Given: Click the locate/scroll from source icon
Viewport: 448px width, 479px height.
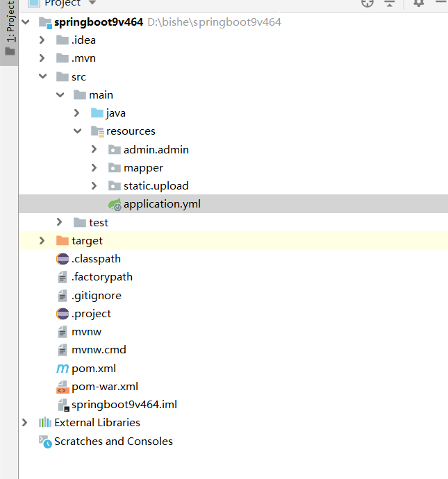Looking at the screenshot, I should click(367, 3).
